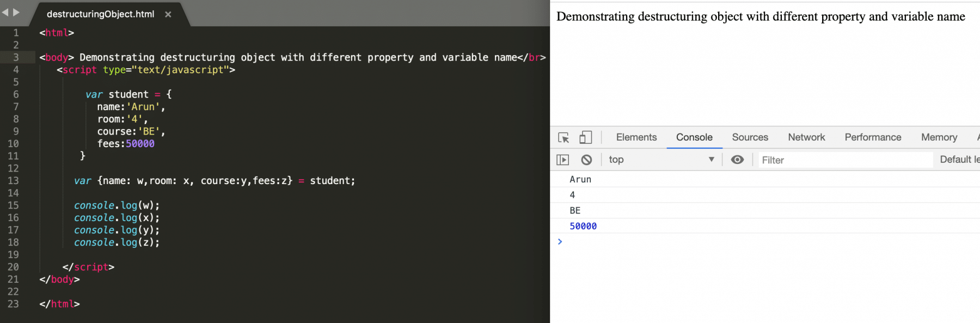Image resolution: width=980 pixels, height=323 pixels.
Task: Click the destructuring assignment code line
Action: click(215, 181)
